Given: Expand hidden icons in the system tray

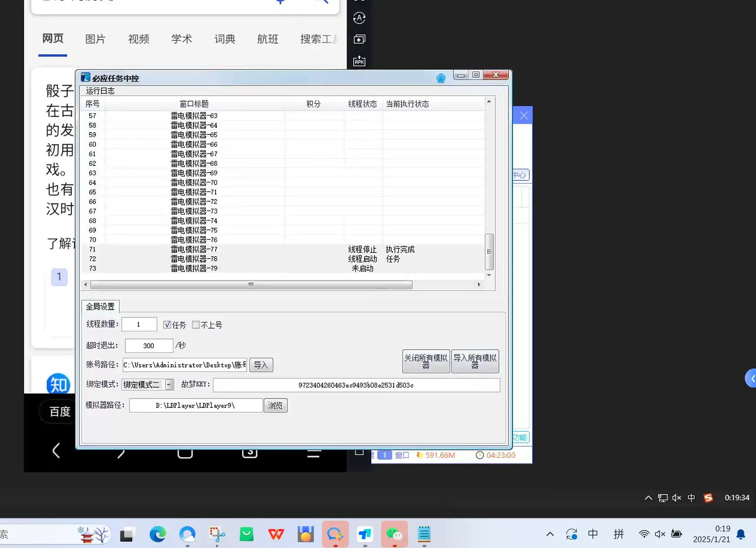Looking at the screenshot, I should [550, 534].
